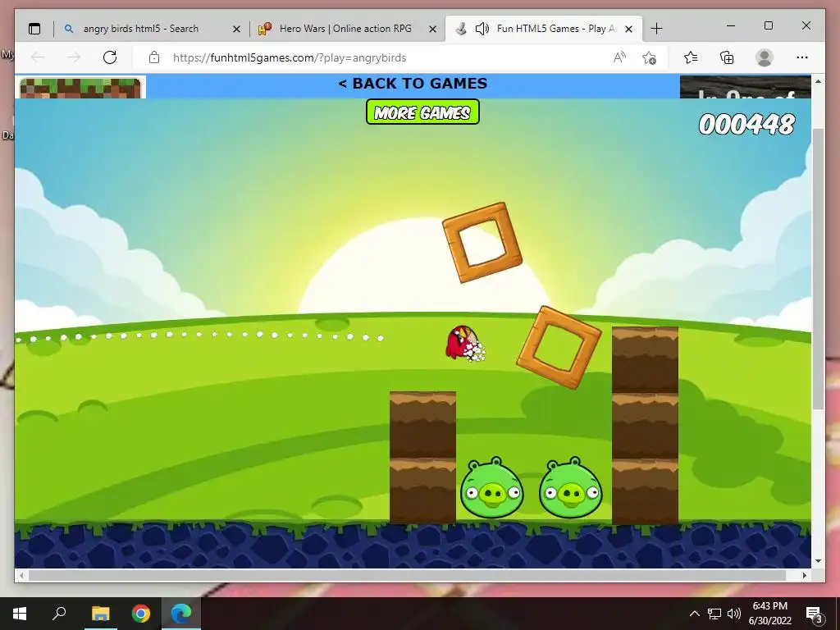Open the Favorites list
The width and height of the screenshot is (840, 630).
[x=691, y=57]
